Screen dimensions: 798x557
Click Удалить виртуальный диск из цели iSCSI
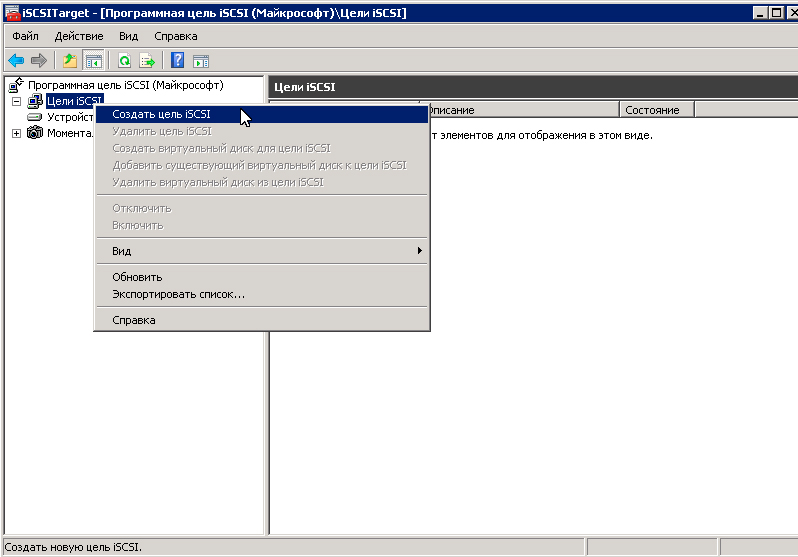point(262,182)
